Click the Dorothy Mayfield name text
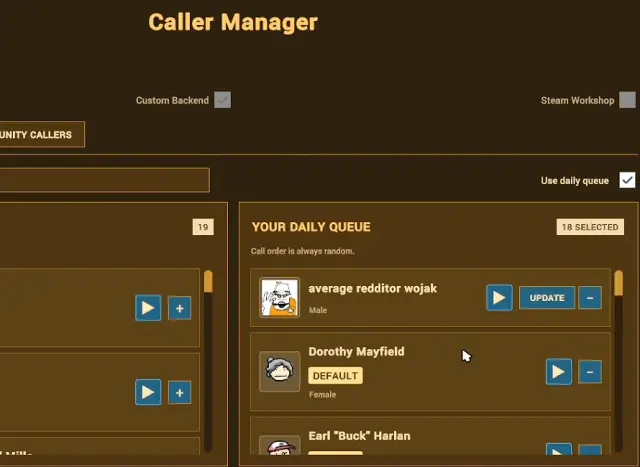Screen dimensions: 640x467 [x=356, y=351]
